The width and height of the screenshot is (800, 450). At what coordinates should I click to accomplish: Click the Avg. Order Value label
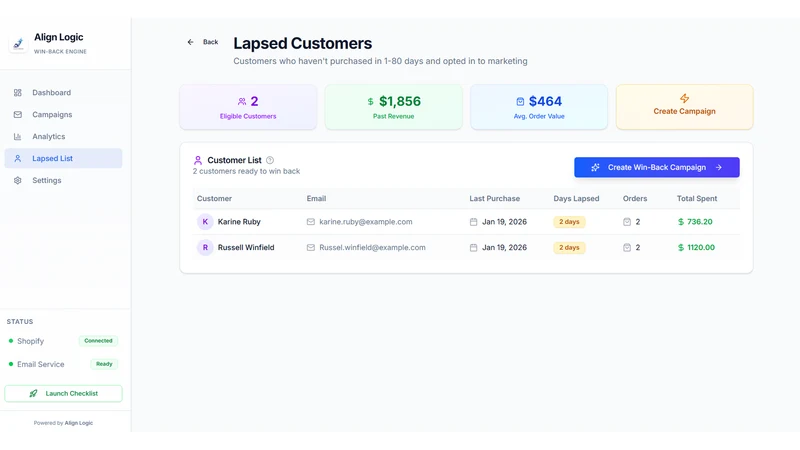click(539, 116)
